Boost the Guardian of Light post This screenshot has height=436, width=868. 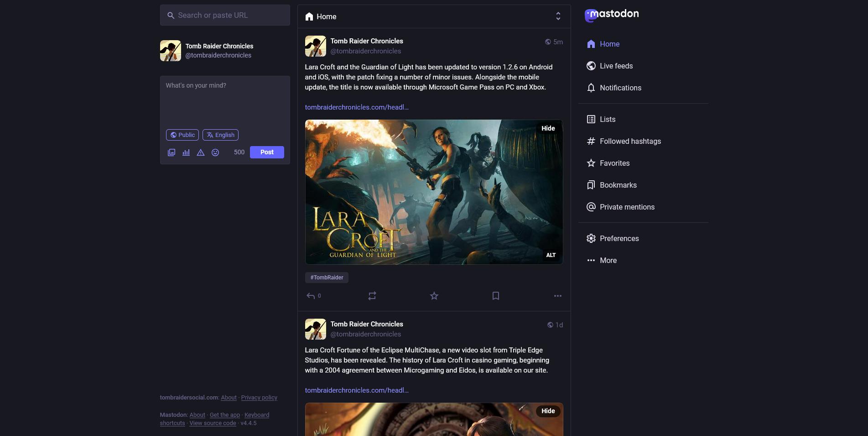[x=372, y=296]
